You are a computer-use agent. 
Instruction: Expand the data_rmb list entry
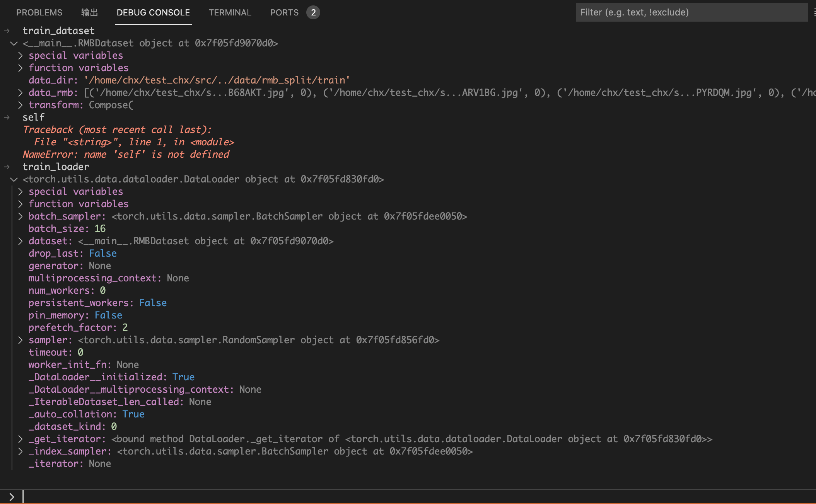[x=20, y=93]
